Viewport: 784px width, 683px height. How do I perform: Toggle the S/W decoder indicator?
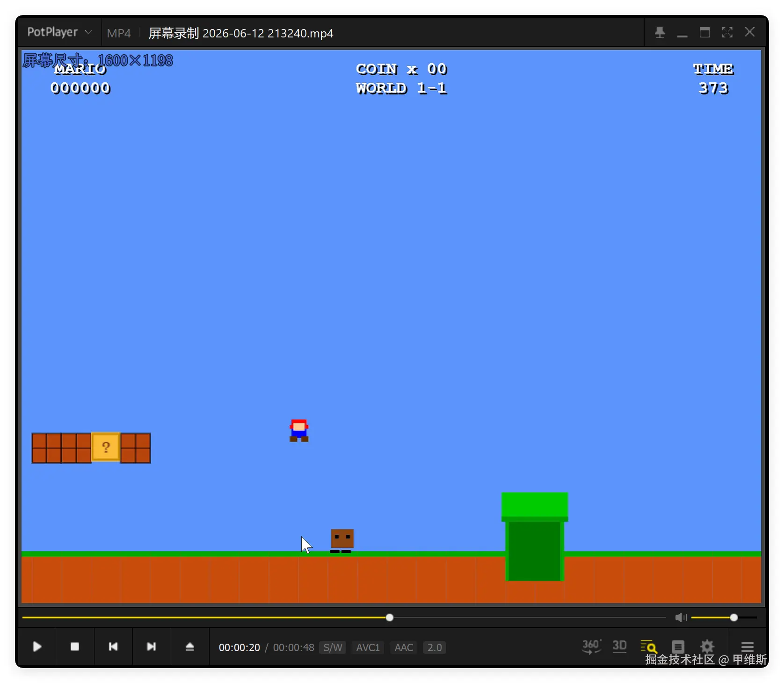point(333,647)
